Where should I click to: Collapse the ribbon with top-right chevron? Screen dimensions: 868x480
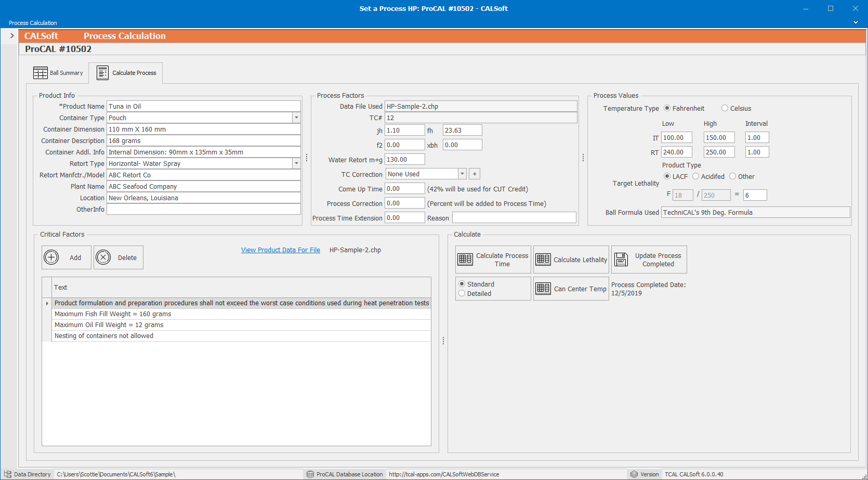click(x=856, y=22)
